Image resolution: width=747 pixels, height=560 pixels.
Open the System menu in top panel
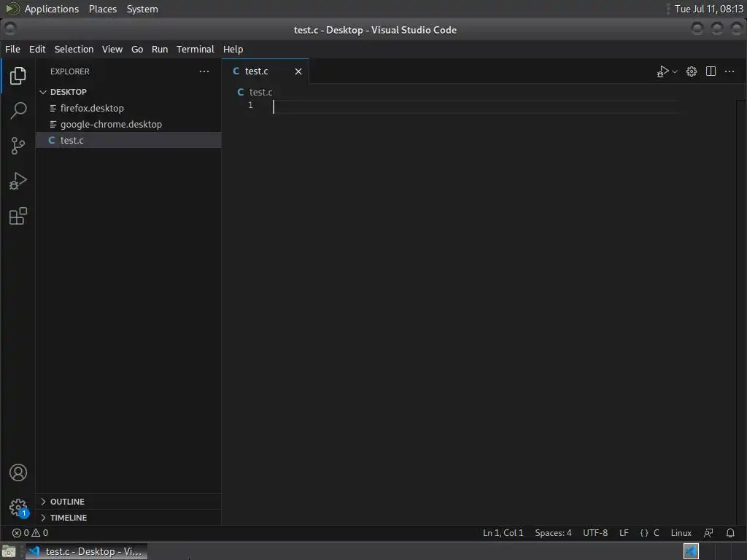coord(142,9)
